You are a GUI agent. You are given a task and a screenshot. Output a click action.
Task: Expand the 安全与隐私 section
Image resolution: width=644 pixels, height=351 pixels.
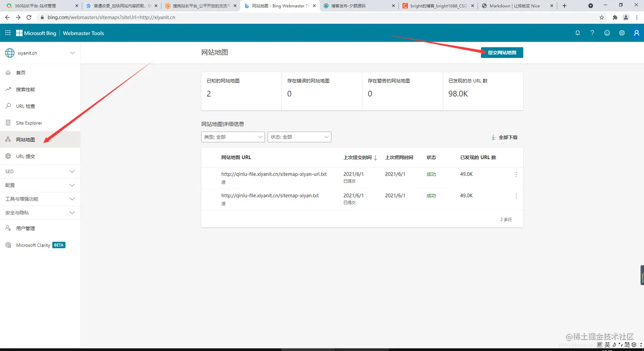pos(40,212)
